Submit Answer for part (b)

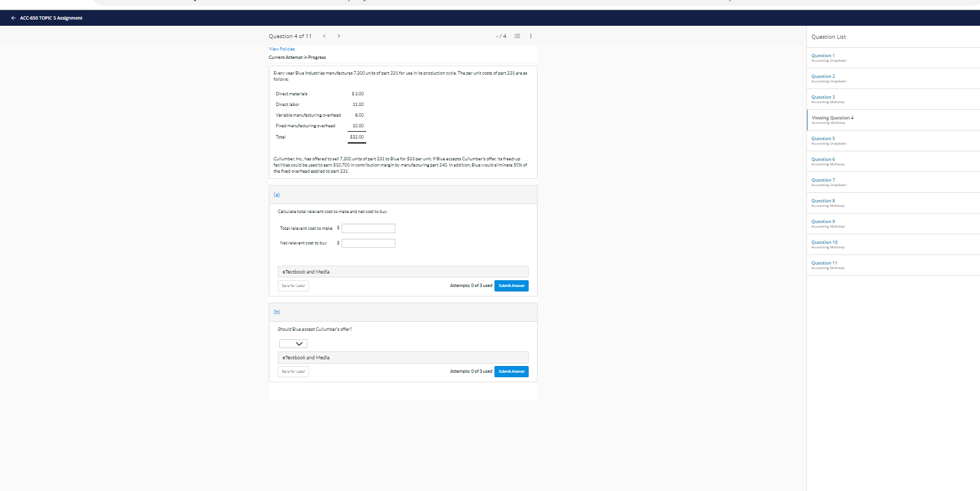pyautogui.click(x=511, y=372)
